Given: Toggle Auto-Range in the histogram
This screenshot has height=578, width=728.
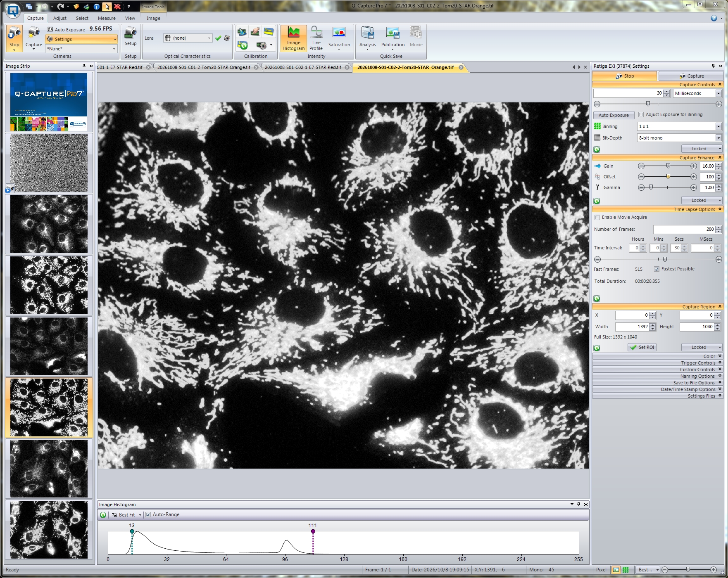Looking at the screenshot, I should (148, 515).
